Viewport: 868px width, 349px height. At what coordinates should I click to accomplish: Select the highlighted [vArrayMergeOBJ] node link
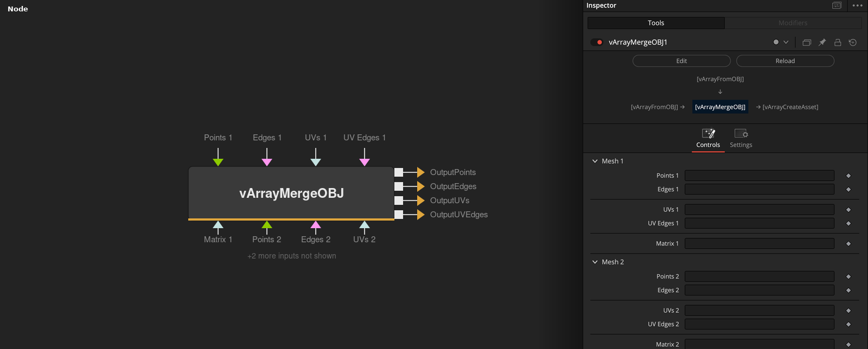pos(720,107)
